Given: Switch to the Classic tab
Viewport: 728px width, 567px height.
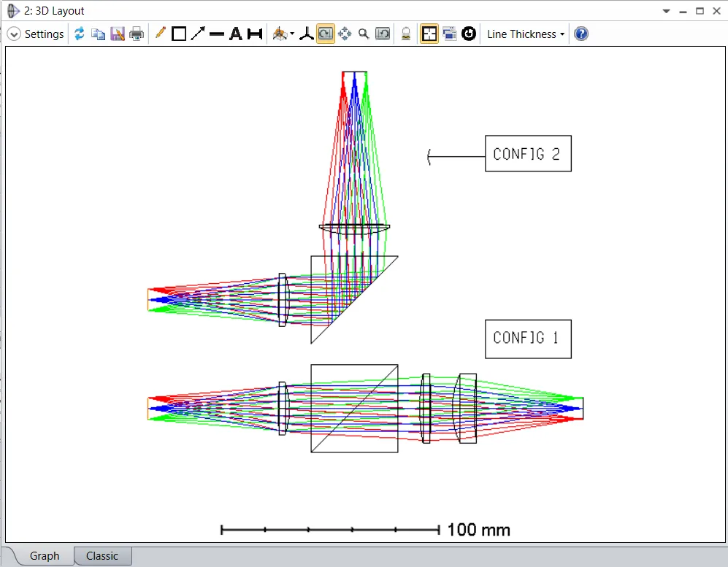Looking at the screenshot, I should point(102,556).
